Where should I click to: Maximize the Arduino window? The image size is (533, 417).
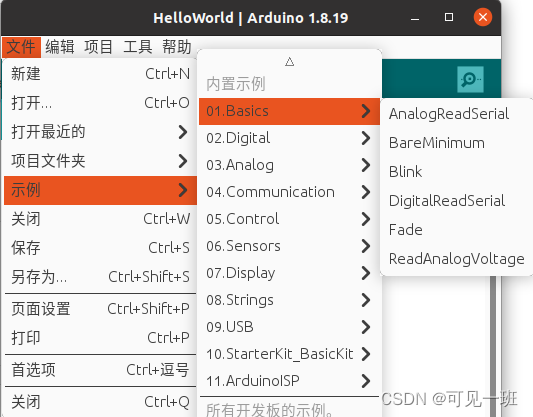pyautogui.click(x=449, y=17)
